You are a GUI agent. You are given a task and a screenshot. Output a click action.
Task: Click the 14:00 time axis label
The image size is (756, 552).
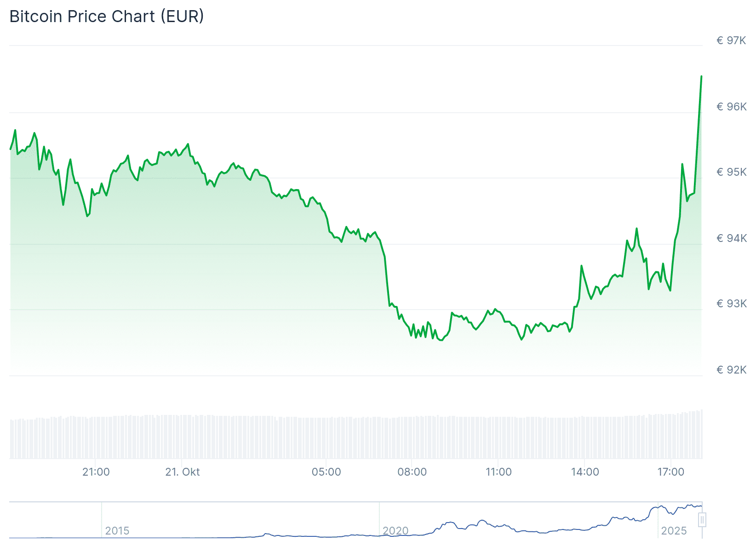coord(585,472)
